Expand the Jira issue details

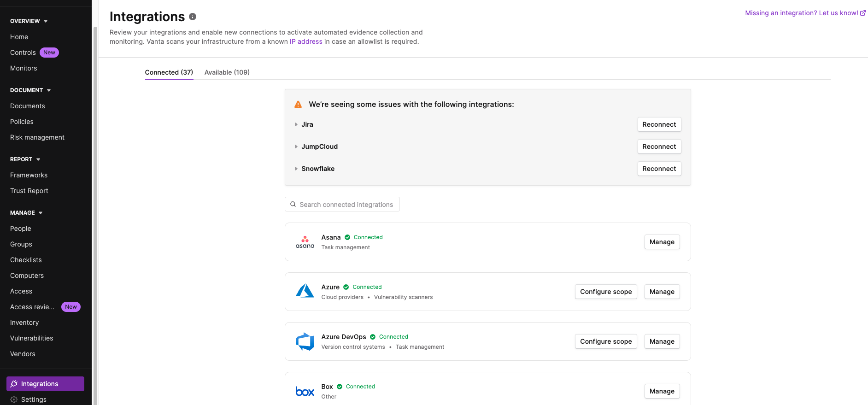(x=296, y=124)
